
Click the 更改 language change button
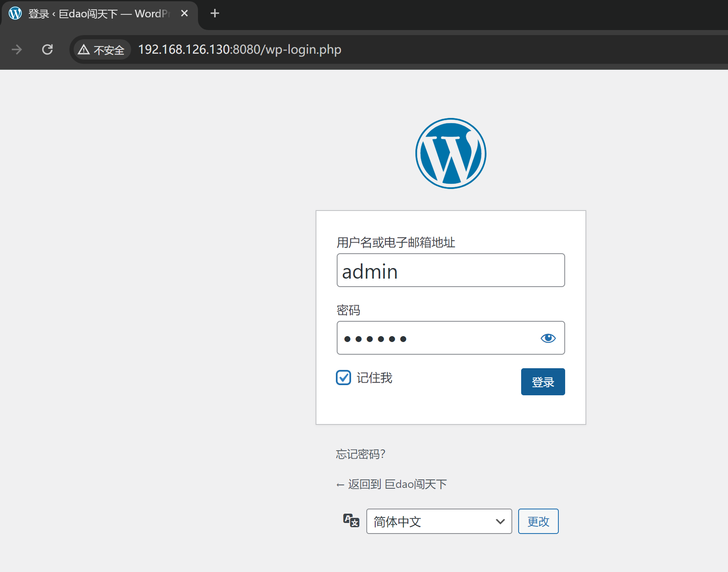pos(538,521)
